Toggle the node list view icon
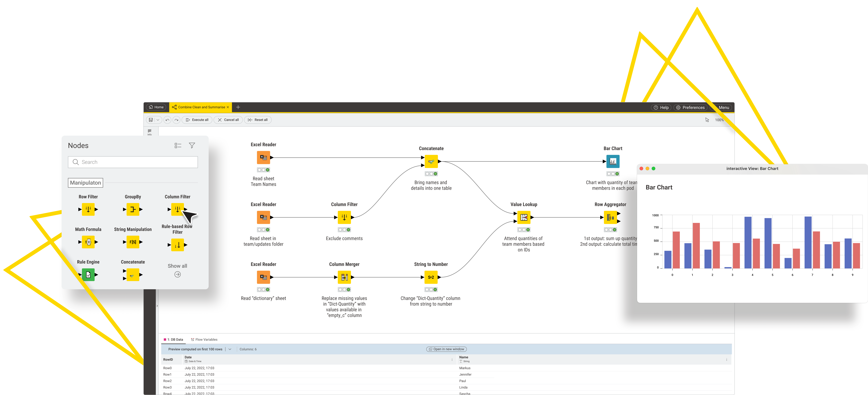This screenshot has height=395, width=868. (x=178, y=145)
